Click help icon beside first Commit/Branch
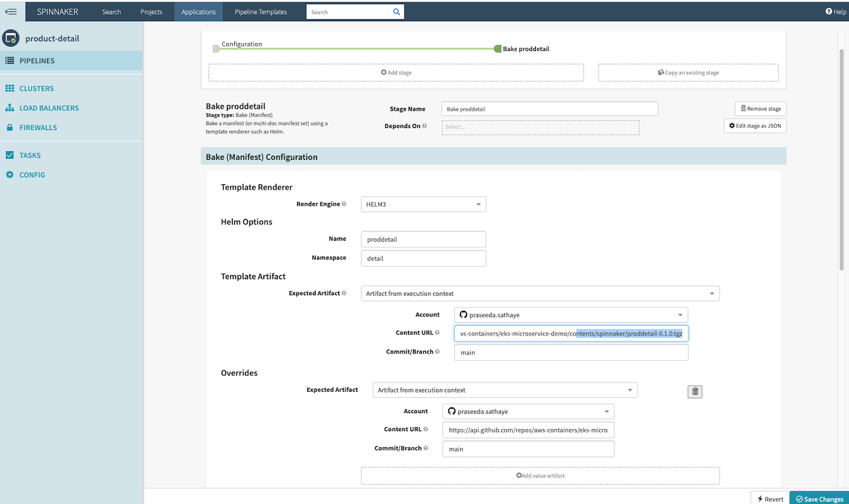Image resolution: width=849 pixels, height=504 pixels. [437, 352]
